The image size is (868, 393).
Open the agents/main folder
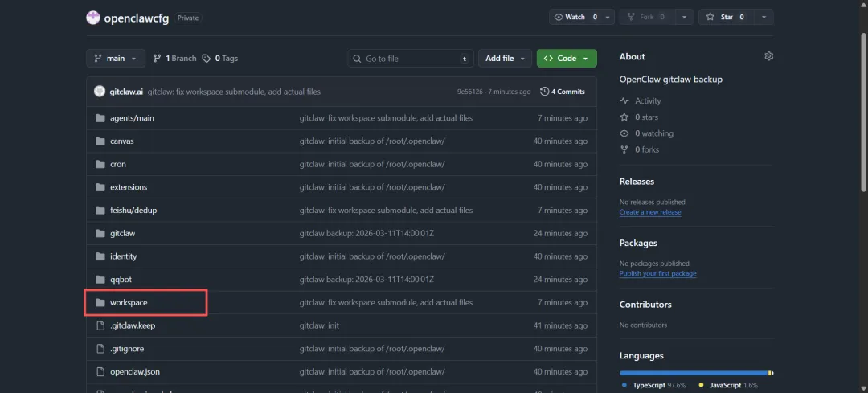click(132, 118)
